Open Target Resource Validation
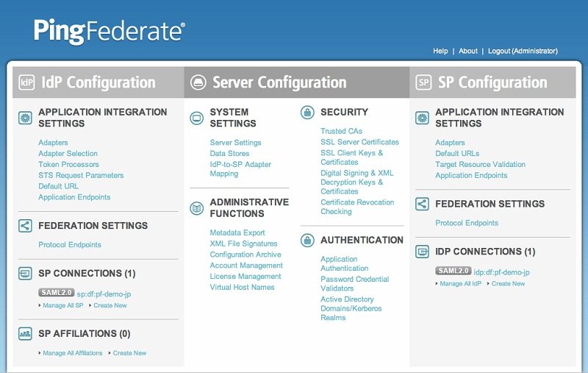This screenshot has height=373, width=588. [480, 164]
